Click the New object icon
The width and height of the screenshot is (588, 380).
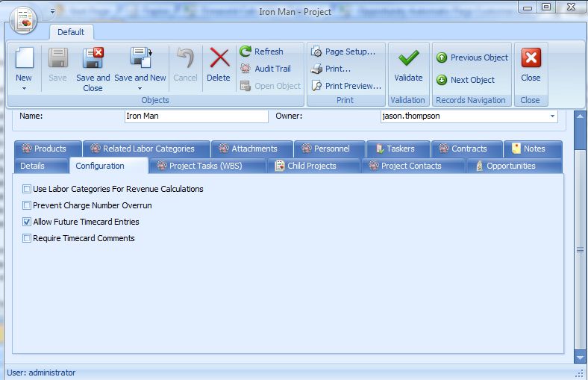(24, 57)
